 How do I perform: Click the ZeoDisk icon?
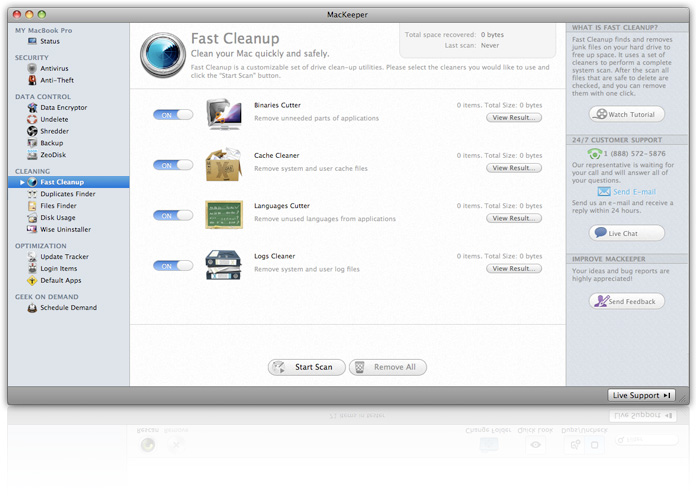(32, 155)
